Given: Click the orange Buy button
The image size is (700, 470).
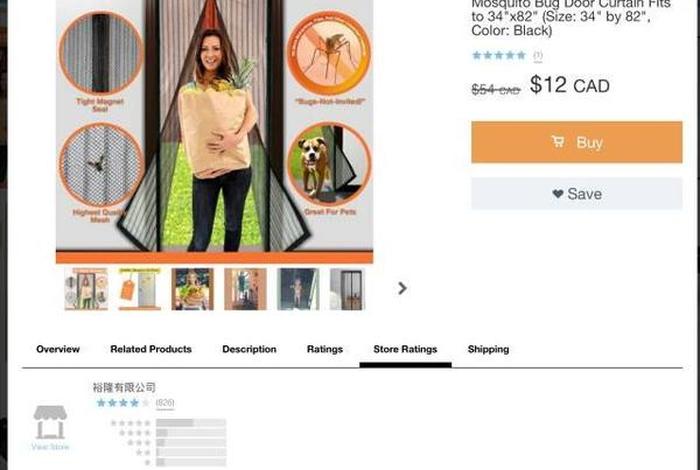Looking at the screenshot, I should coord(576,142).
